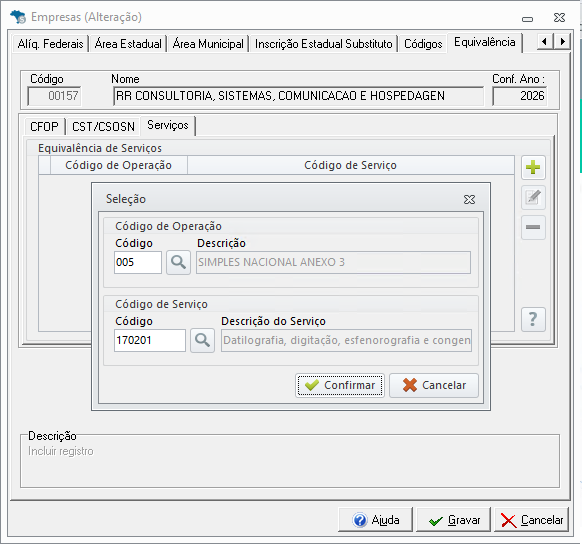Select the Serviços sub-tab
Viewport: 582px width, 545px height.
[x=168, y=125]
